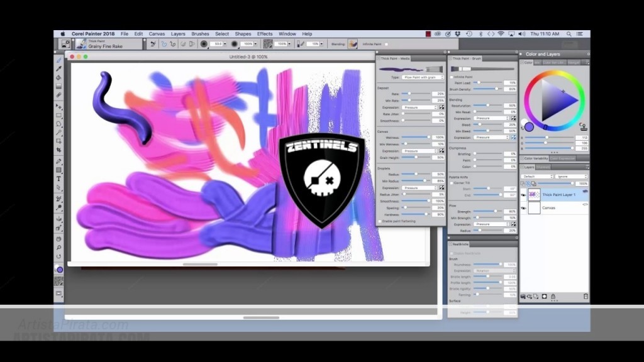Image resolution: width=644 pixels, height=362 pixels.
Task: Open Canvas Expression Pressure dropdown
Action: click(419, 151)
